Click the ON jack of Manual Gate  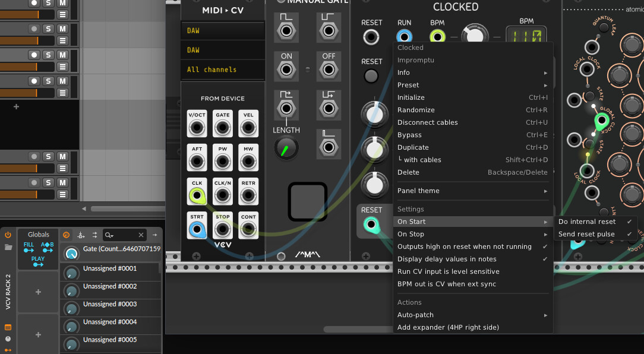click(x=287, y=70)
